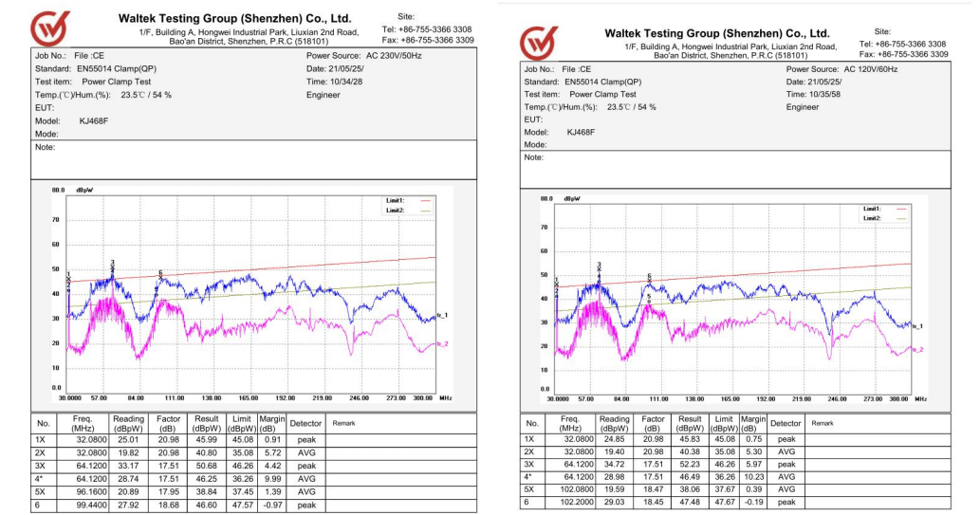Click the Waltek logo on the right report
The image size is (980, 515).
[540, 43]
